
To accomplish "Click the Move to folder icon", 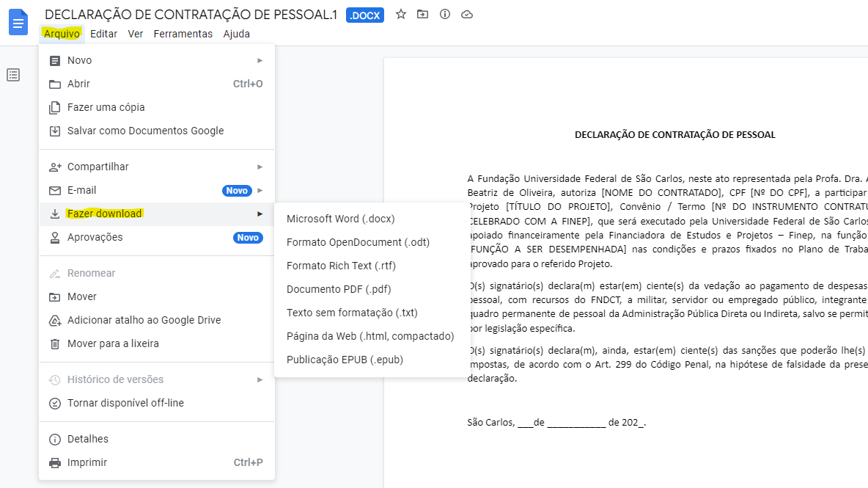I will [422, 15].
